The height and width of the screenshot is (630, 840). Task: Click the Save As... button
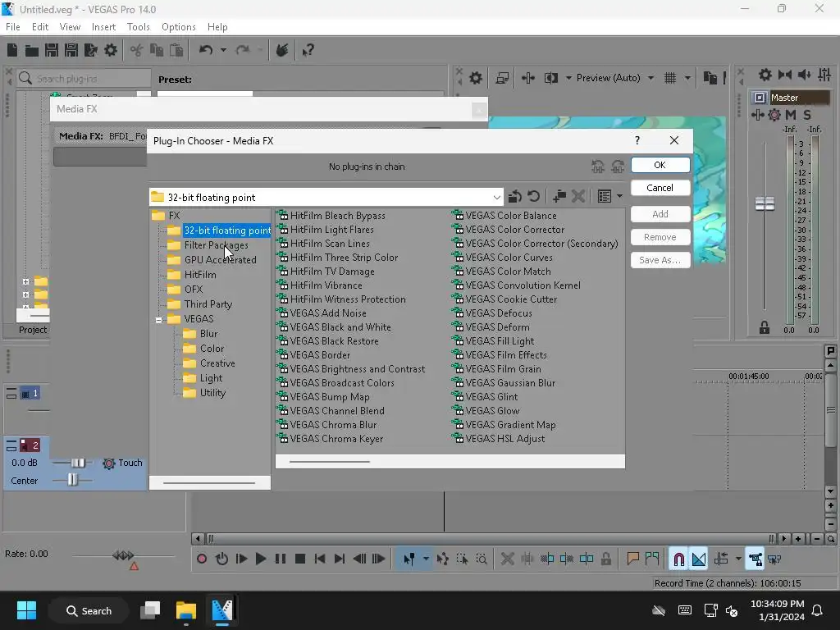660,260
